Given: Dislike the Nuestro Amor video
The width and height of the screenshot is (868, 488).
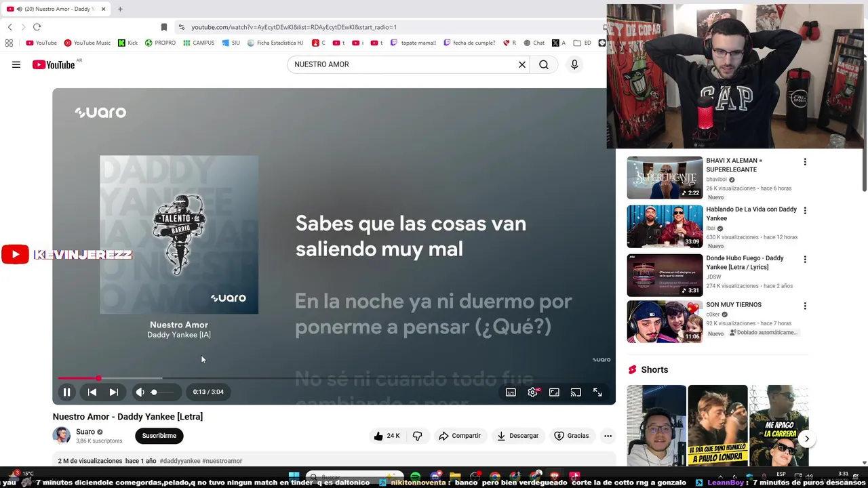Looking at the screenshot, I should [x=418, y=436].
